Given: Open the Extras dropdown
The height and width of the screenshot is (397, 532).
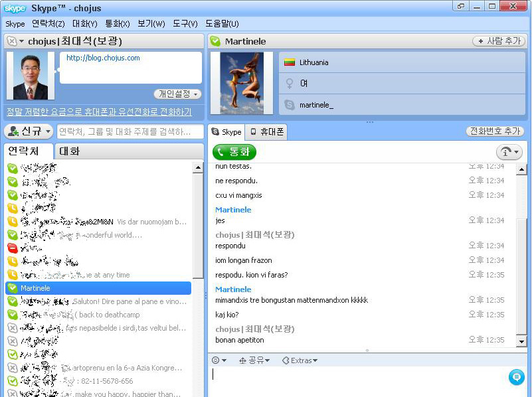Looking at the screenshot, I should pyautogui.click(x=300, y=360).
